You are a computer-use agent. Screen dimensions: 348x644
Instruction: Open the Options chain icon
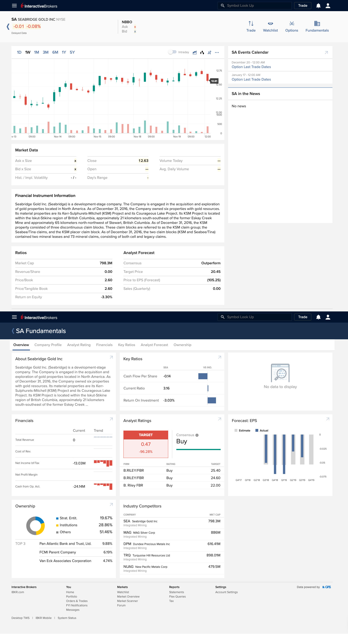tap(292, 23)
